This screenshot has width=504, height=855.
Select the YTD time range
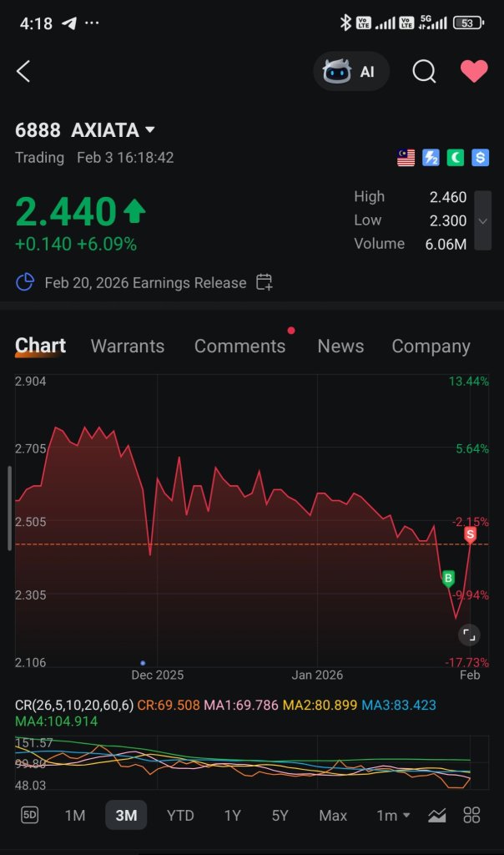[x=180, y=815]
